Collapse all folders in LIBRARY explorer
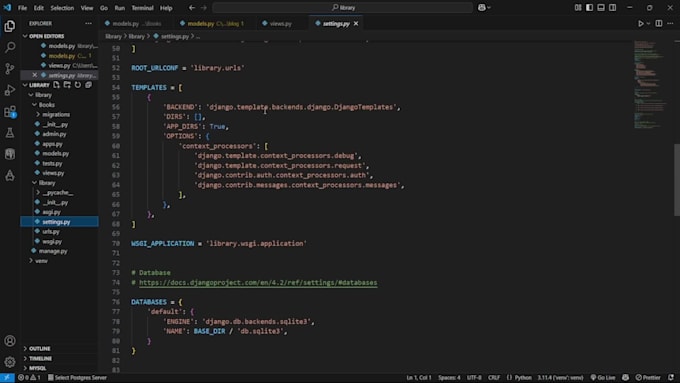 tap(88, 85)
